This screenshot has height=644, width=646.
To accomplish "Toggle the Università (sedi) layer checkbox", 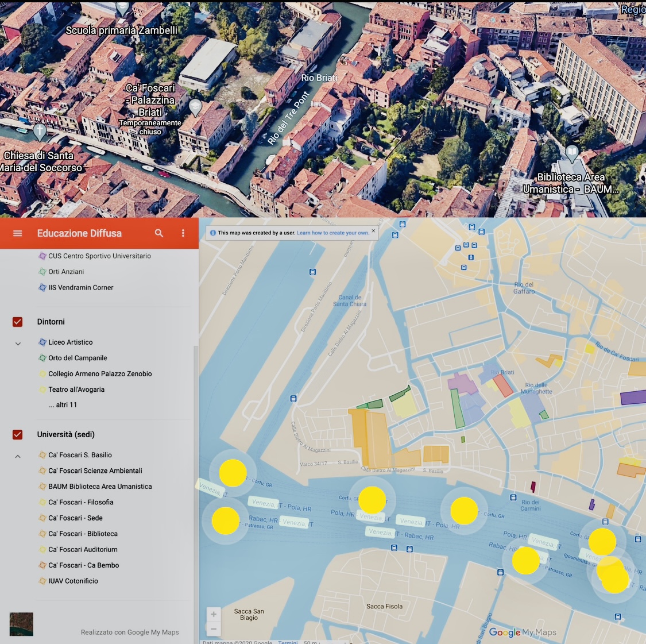I will [18, 434].
